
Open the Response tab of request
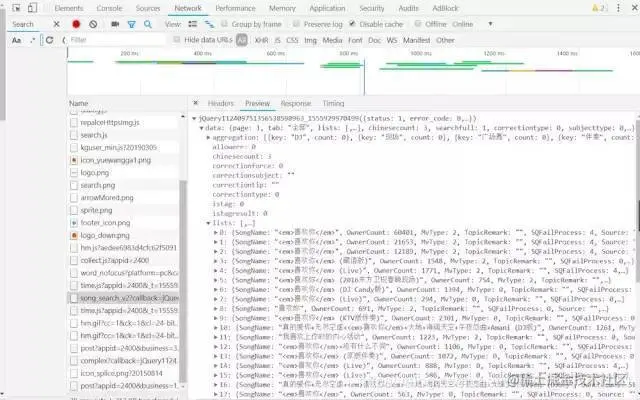tap(296, 103)
